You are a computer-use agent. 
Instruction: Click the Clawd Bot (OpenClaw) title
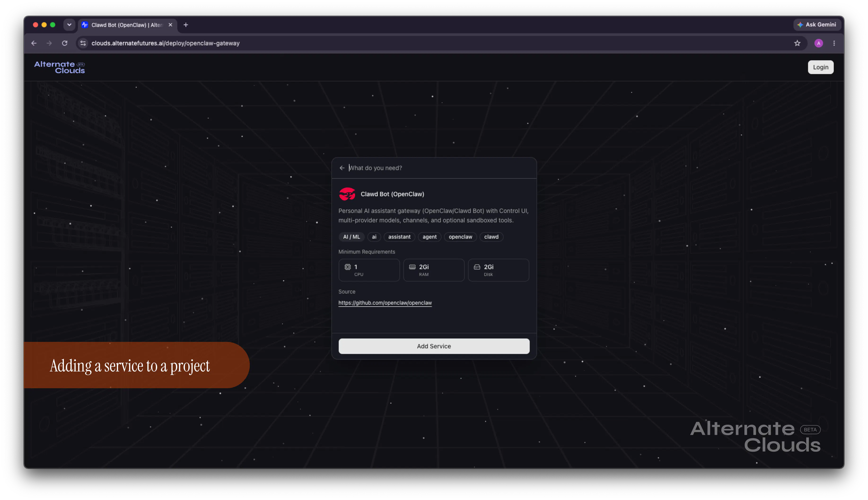[x=392, y=194]
